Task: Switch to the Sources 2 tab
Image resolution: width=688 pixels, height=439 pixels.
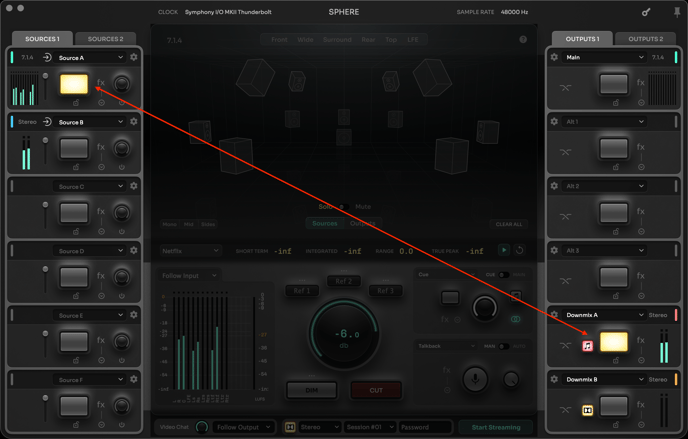Action: 105,39
